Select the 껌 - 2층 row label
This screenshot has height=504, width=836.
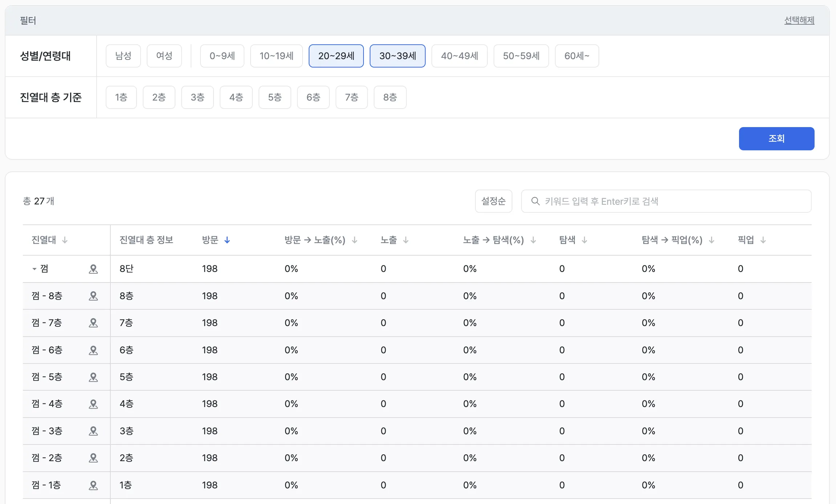click(x=47, y=458)
